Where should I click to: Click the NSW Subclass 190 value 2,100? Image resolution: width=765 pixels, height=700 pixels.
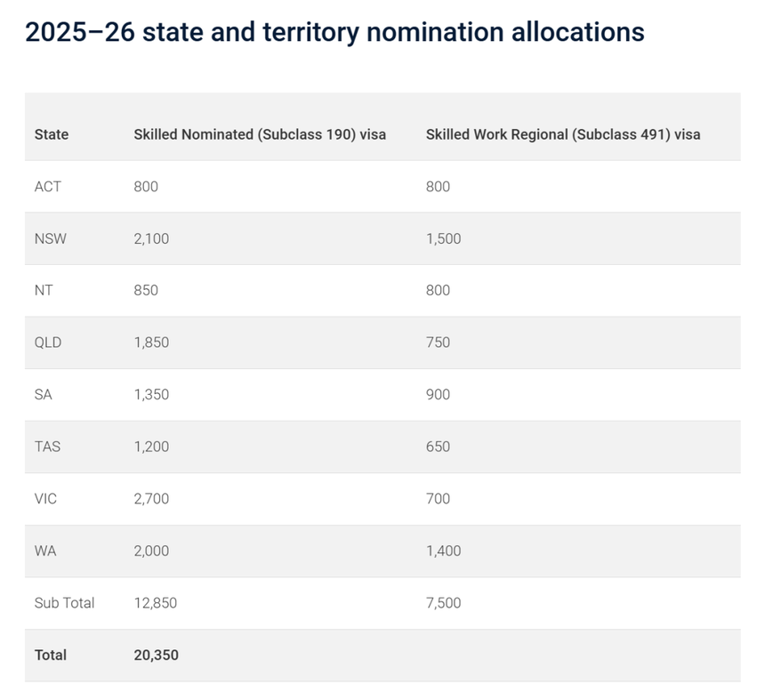[x=151, y=238]
